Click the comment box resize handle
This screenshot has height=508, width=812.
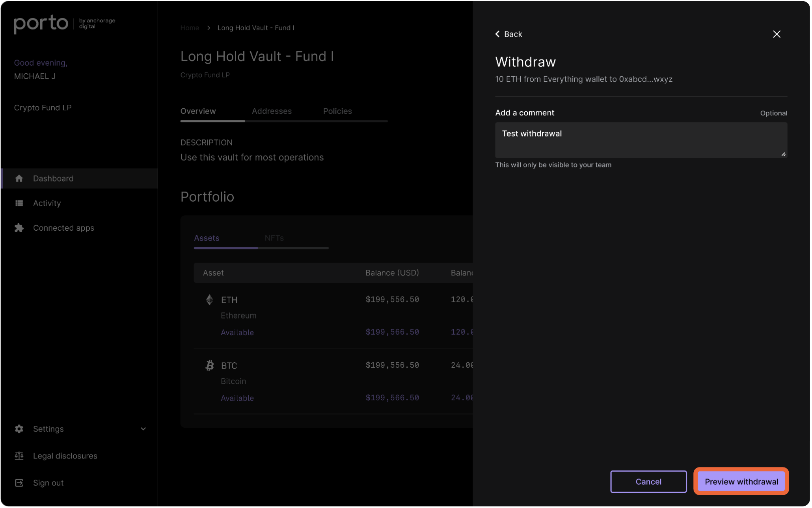[784, 154]
